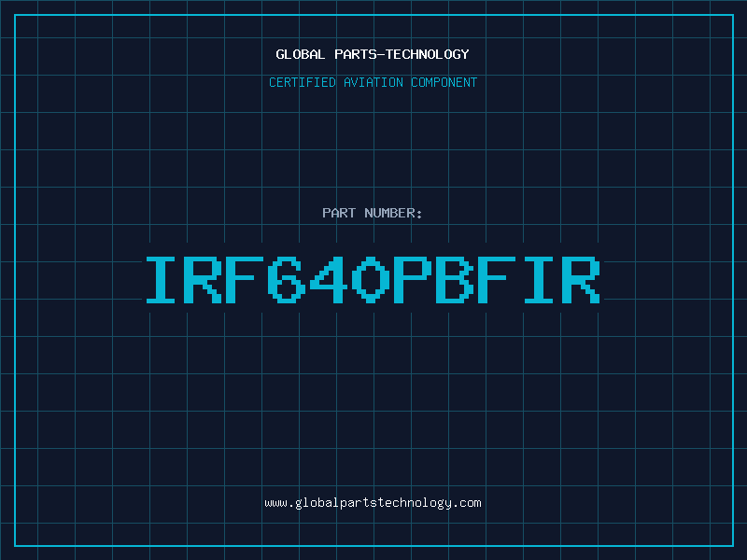The image size is (747, 560).
Task: Click the GLOBAL PARTS-TECHNOLOGY heading
Action: click(373, 54)
